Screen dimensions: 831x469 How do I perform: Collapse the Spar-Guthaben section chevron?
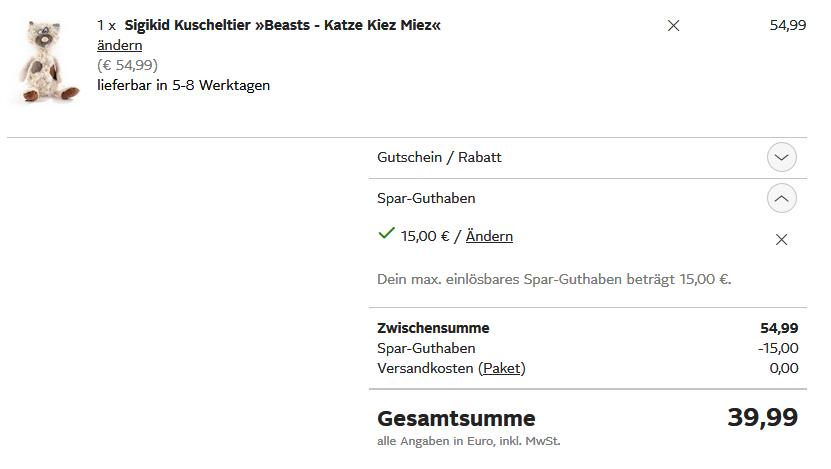click(x=782, y=199)
